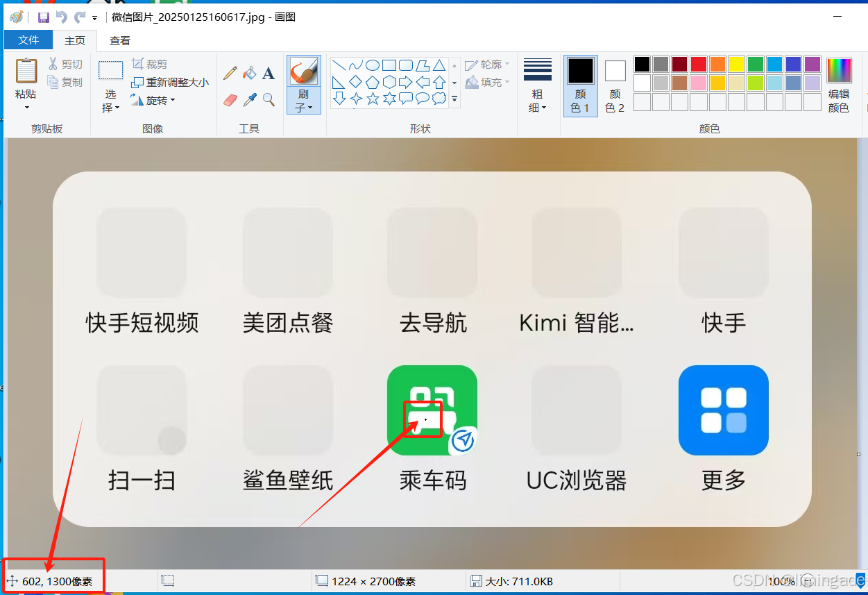Pick the isosceles triangle shape
868x595 pixels.
(x=439, y=66)
